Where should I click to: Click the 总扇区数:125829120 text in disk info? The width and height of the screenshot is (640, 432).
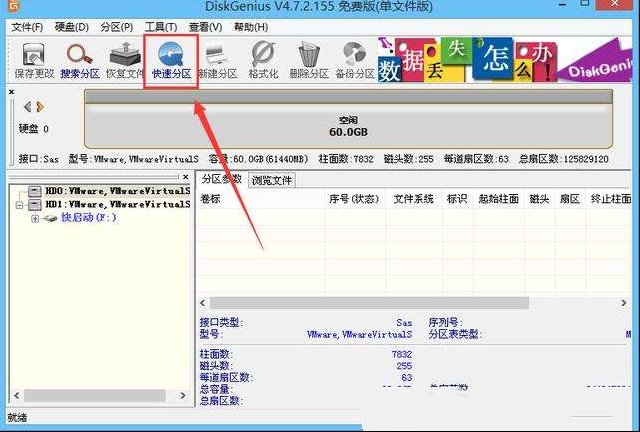pos(564,159)
